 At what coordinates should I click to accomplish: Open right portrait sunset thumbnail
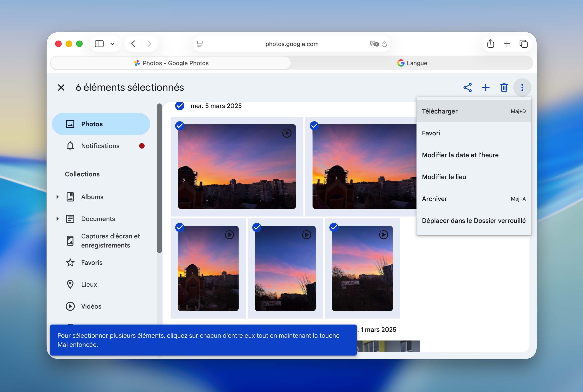tap(362, 268)
